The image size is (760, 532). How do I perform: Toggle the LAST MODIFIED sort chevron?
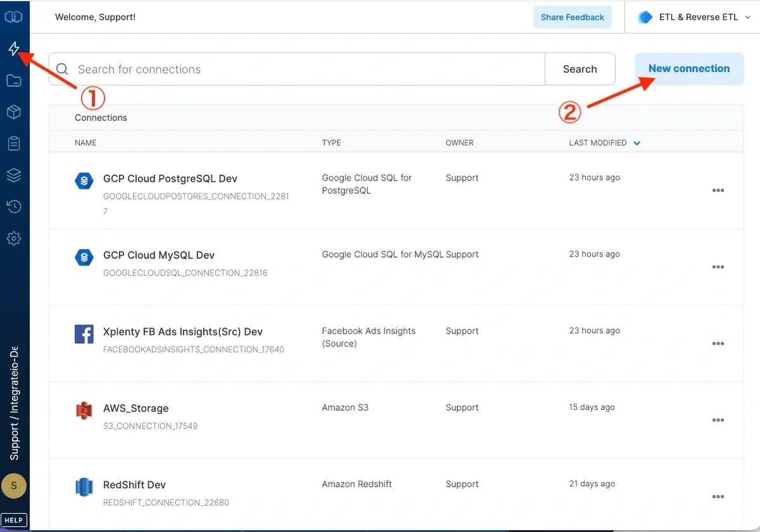[x=636, y=142]
